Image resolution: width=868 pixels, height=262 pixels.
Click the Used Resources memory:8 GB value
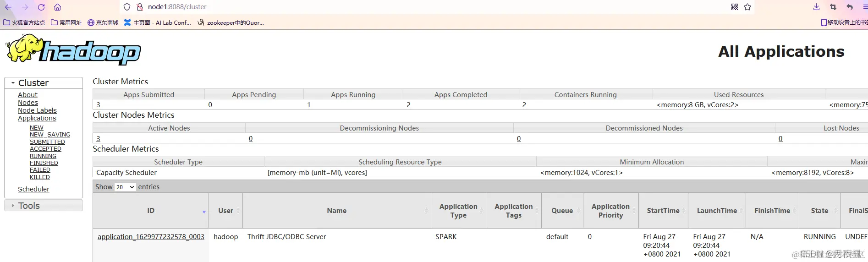tap(698, 105)
